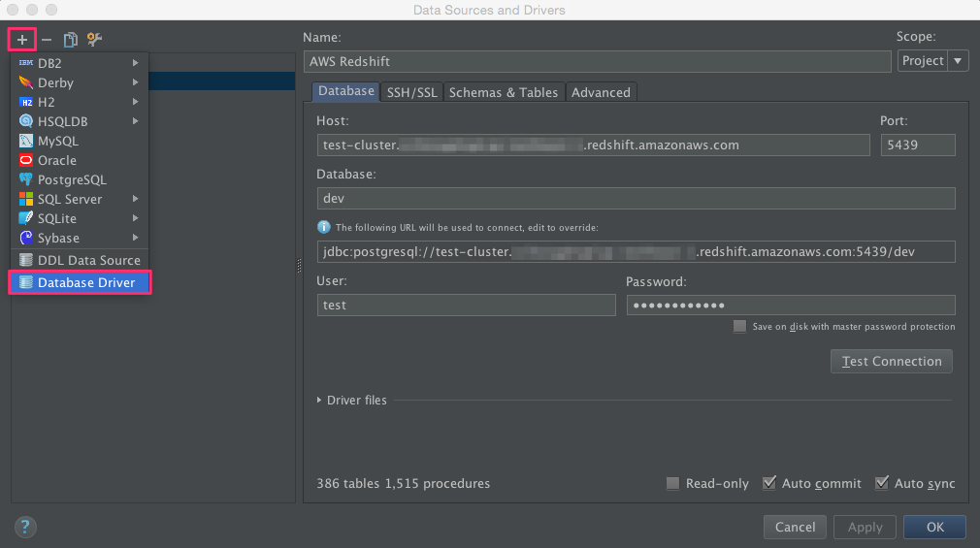Click the Database field containing dev
980x548 pixels.
(x=636, y=198)
